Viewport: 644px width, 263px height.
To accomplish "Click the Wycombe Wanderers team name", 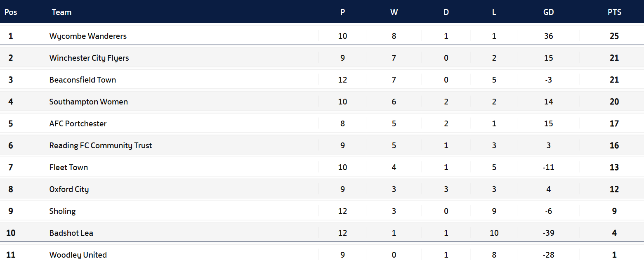I will [x=88, y=36].
